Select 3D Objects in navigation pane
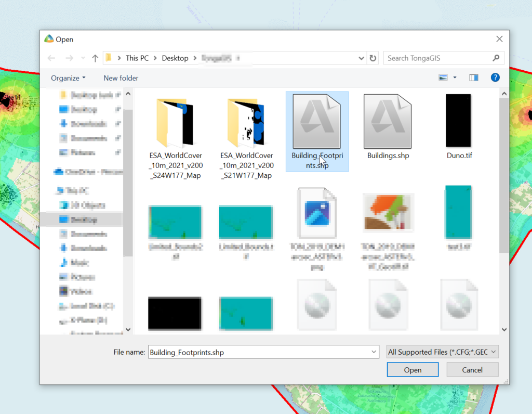The image size is (532, 414). click(x=83, y=205)
